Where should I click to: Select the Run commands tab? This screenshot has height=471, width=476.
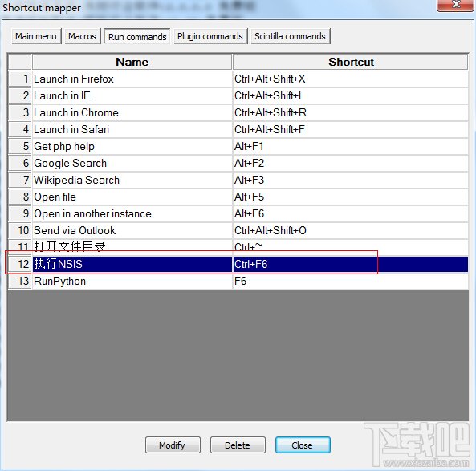click(137, 37)
